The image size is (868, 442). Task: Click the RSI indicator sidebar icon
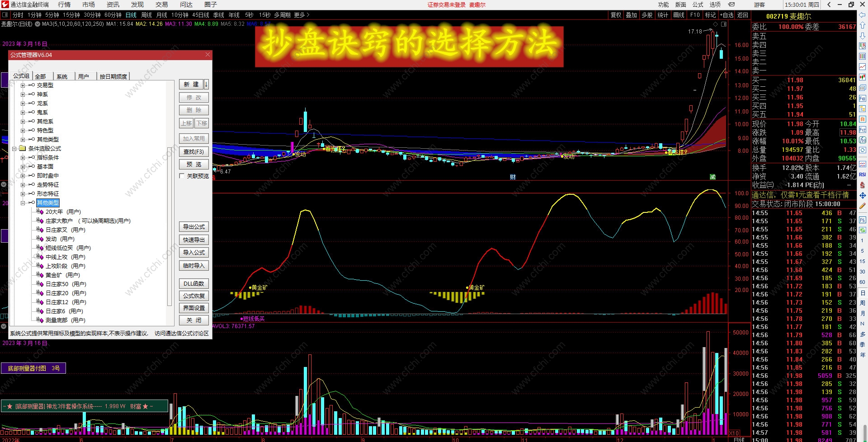[863, 174]
